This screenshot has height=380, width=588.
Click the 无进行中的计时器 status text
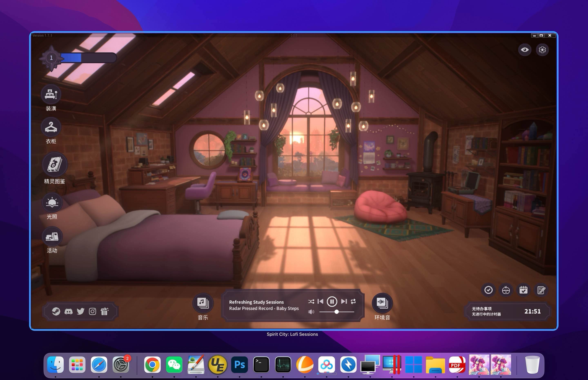pos(486,314)
